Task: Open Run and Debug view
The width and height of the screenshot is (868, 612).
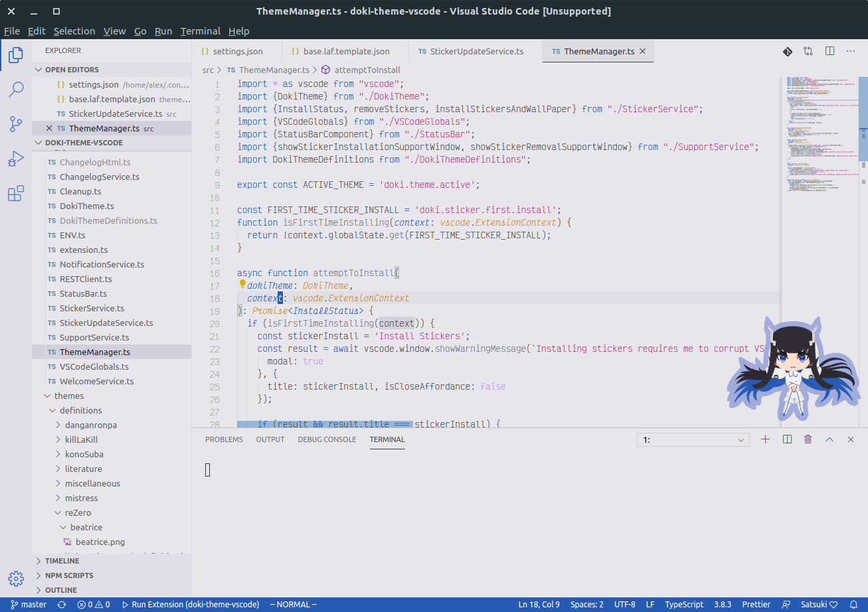Action: point(16,159)
